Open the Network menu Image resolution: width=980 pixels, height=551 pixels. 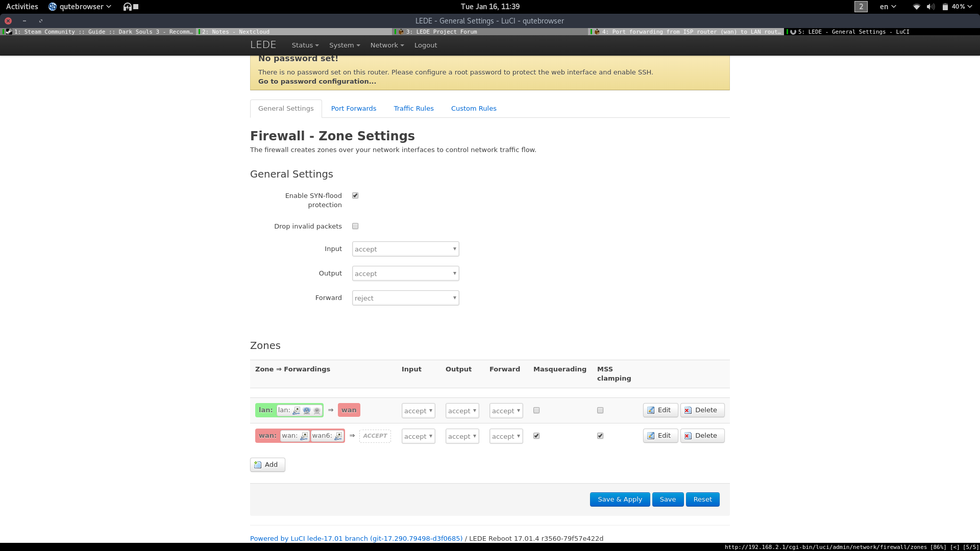coord(387,45)
